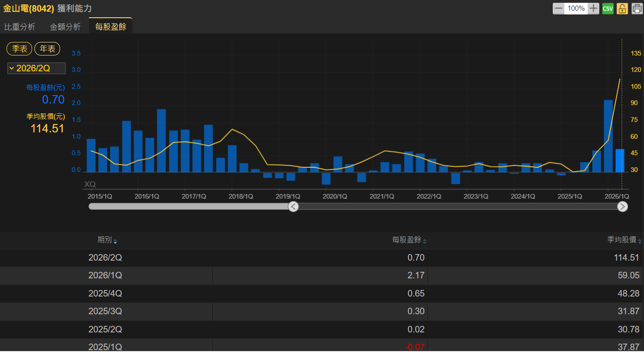The image size is (644, 352).
Task: Click the 2020/1Q axis label
Action: click(x=335, y=197)
